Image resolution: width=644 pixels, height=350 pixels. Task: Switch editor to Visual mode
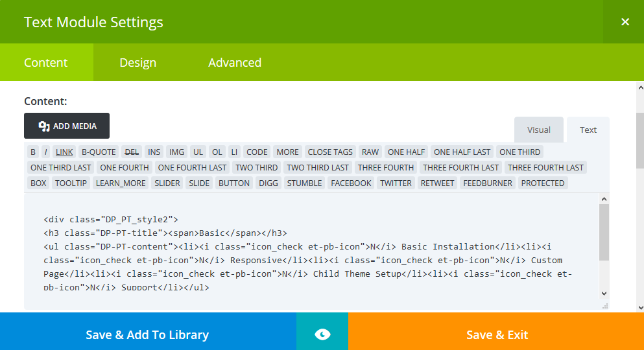pyautogui.click(x=539, y=130)
